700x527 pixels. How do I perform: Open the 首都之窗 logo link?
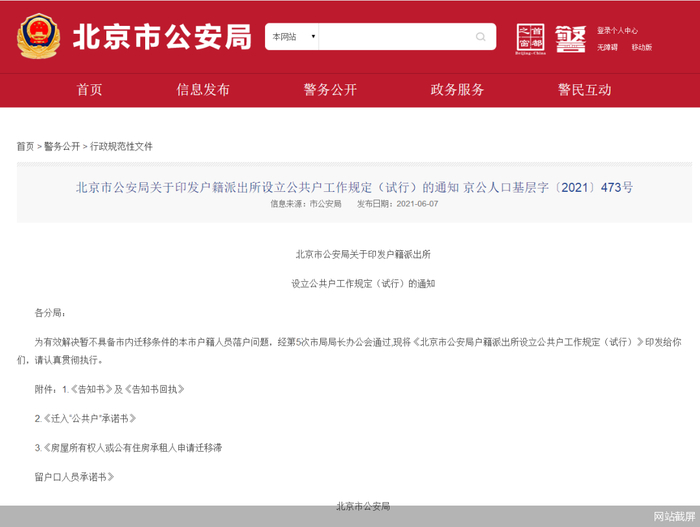coord(530,39)
